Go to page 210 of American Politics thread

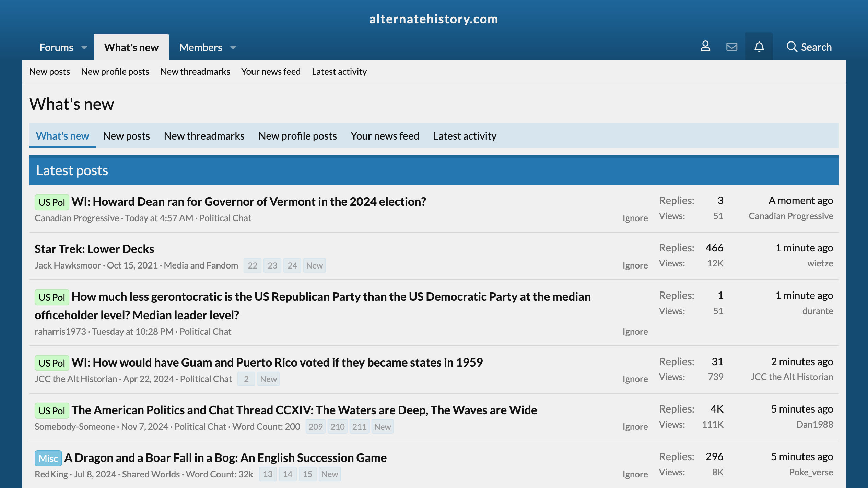(337, 427)
